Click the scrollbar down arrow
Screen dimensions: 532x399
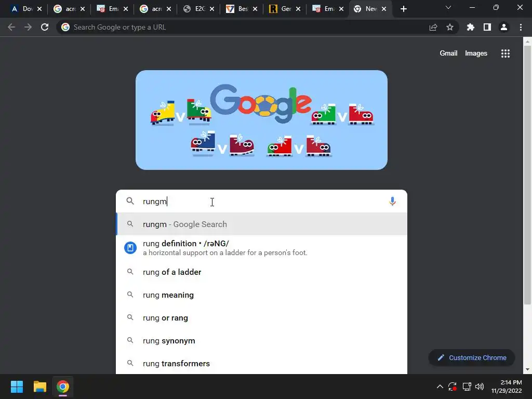coord(527,369)
